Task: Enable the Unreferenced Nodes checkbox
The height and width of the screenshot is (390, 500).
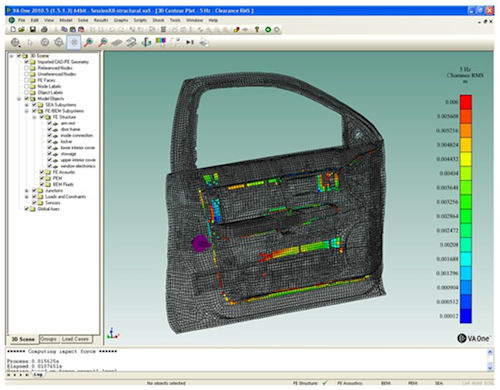Action: click(x=26, y=74)
